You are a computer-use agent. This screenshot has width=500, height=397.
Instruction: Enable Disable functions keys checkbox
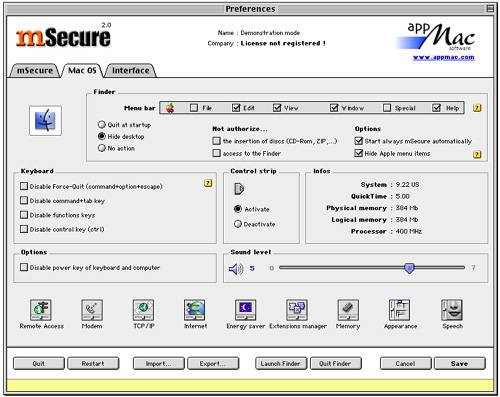tap(24, 215)
